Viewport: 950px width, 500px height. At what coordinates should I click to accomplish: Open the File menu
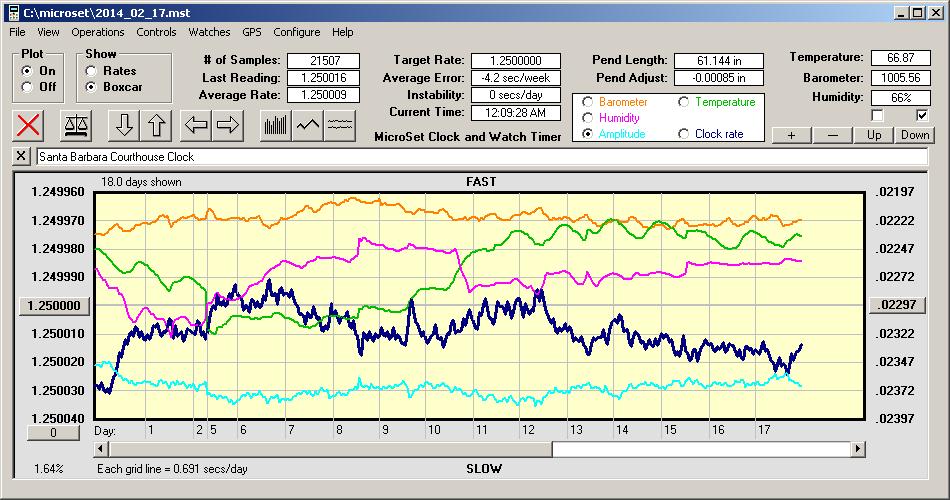(x=17, y=32)
